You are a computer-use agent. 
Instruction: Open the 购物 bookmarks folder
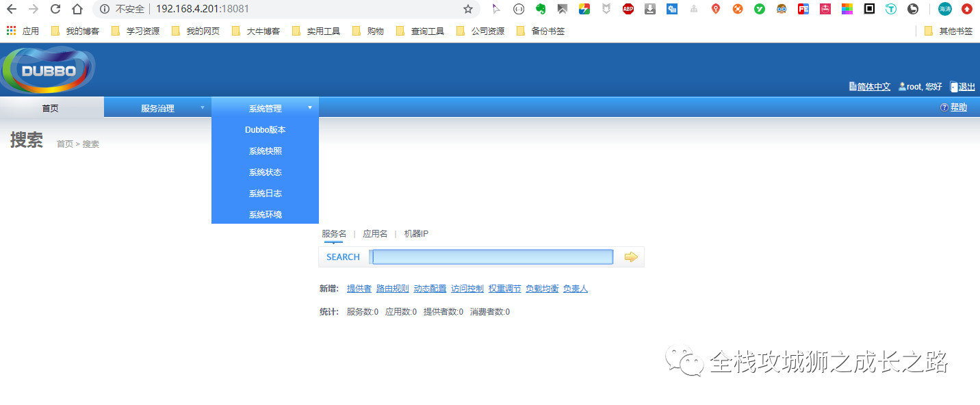pos(369,31)
